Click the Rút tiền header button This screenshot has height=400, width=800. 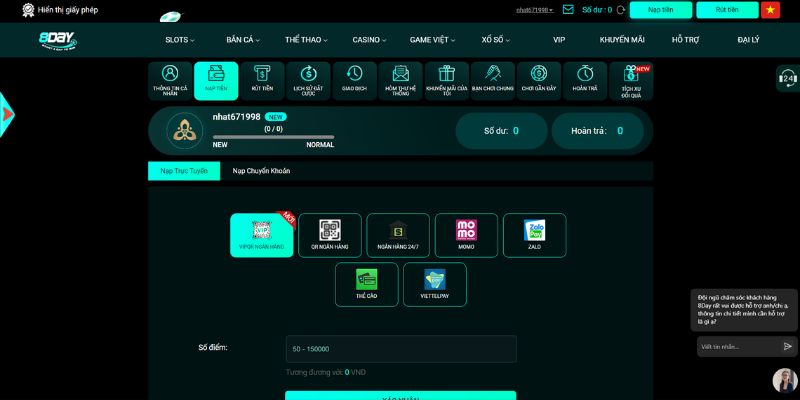727,10
